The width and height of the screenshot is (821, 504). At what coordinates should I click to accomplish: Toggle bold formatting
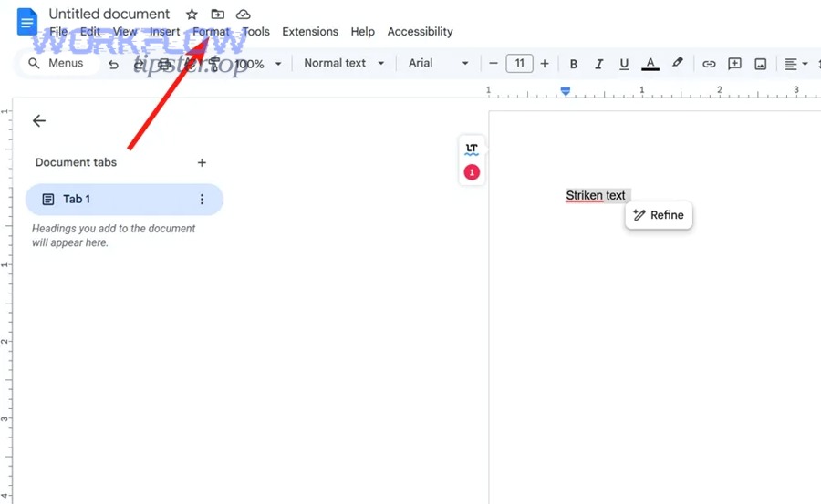pyautogui.click(x=574, y=64)
